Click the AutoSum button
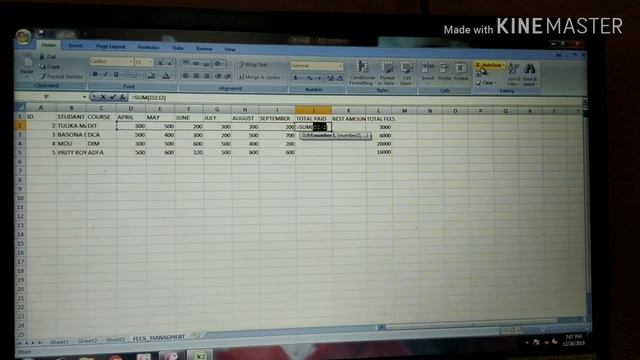 pyautogui.click(x=489, y=65)
